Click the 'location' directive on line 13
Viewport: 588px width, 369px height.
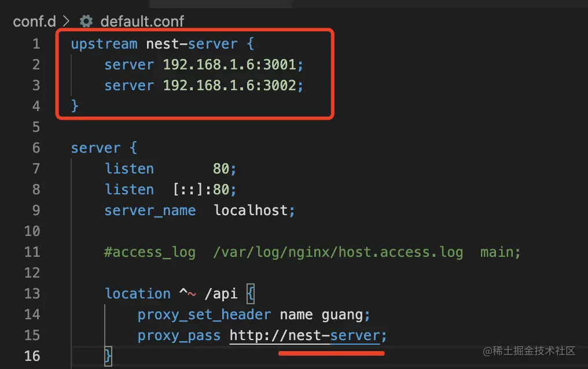138,294
